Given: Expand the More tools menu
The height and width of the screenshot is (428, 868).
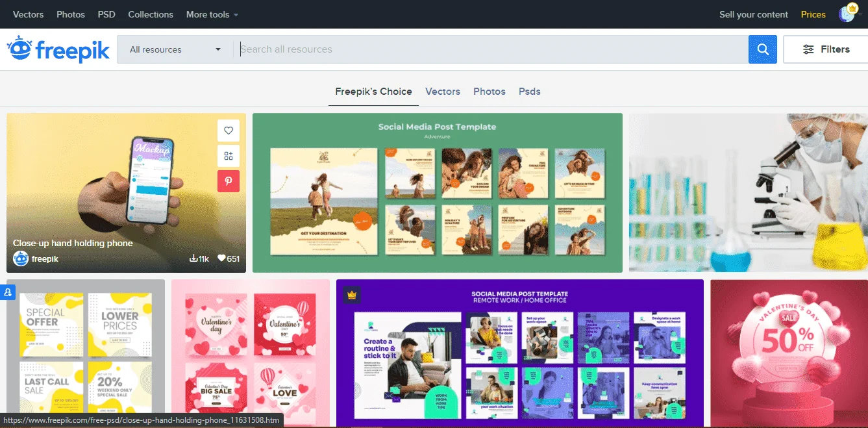Looking at the screenshot, I should pos(212,14).
